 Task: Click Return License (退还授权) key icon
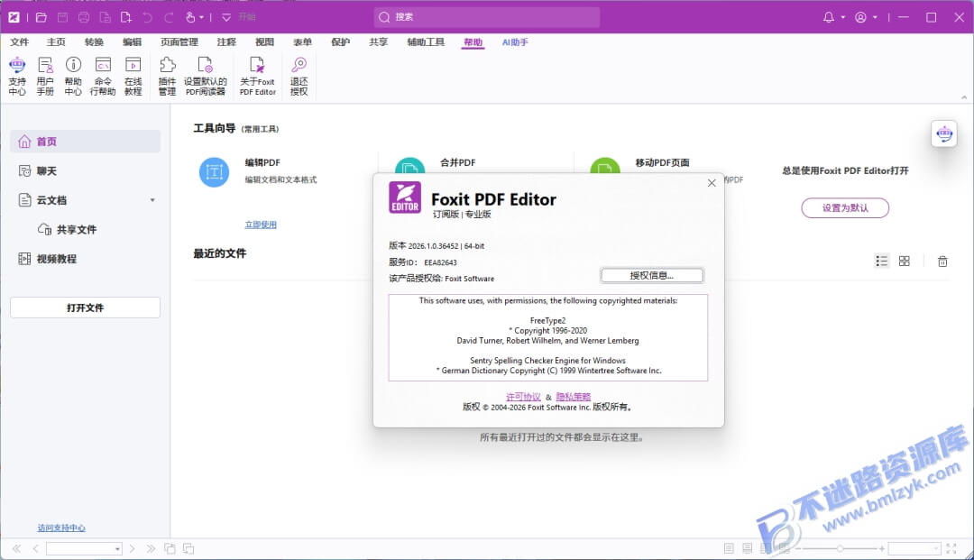point(299,76)
